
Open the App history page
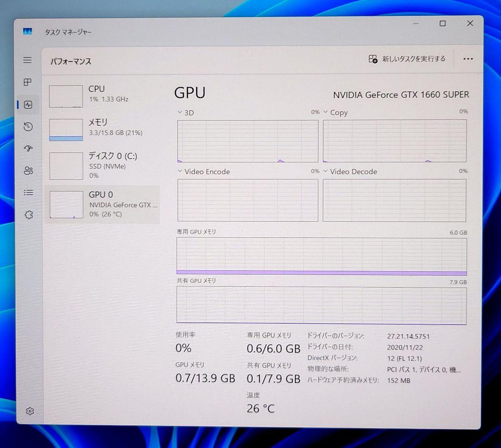pos(28,127)
